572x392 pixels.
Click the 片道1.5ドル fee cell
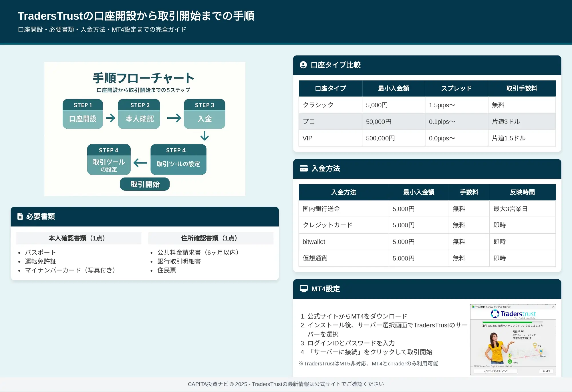pyautogui.click(x=522, y=138)
